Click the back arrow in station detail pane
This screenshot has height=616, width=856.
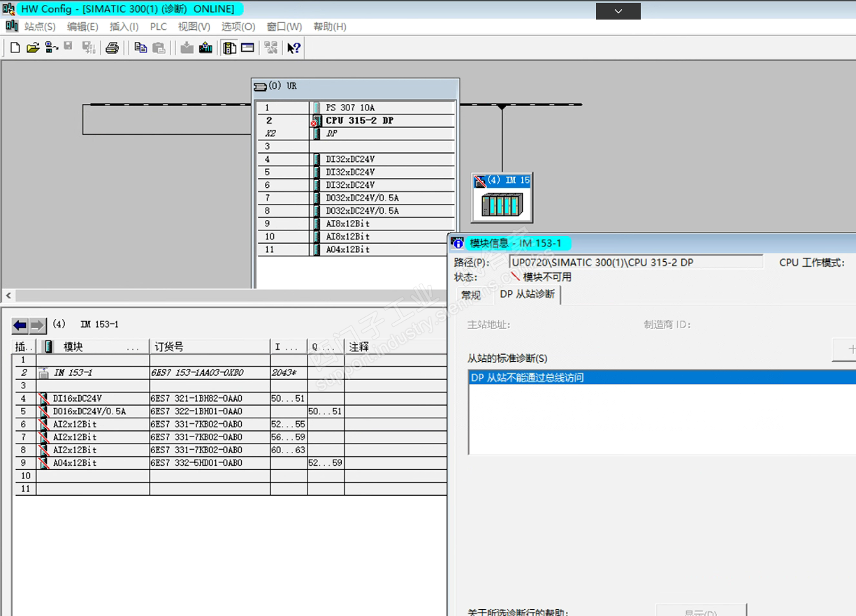pos(20,325)
